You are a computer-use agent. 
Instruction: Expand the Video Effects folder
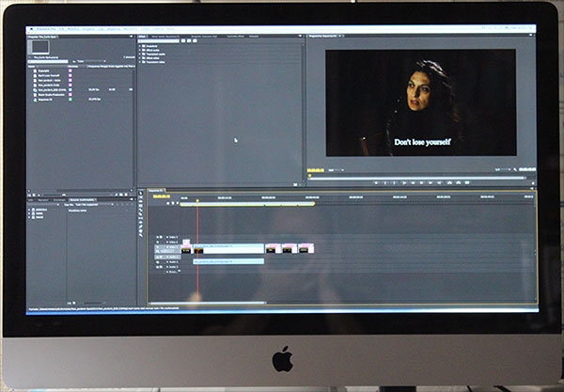139,58
